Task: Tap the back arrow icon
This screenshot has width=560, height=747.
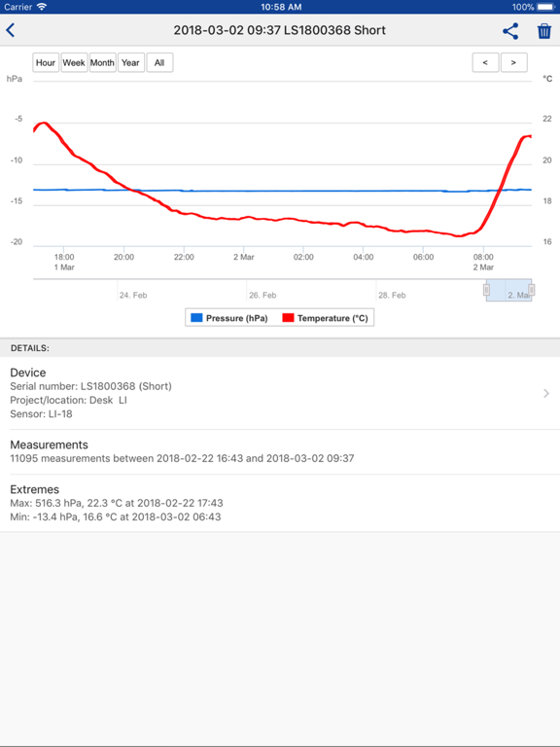Action: [11, 30]
